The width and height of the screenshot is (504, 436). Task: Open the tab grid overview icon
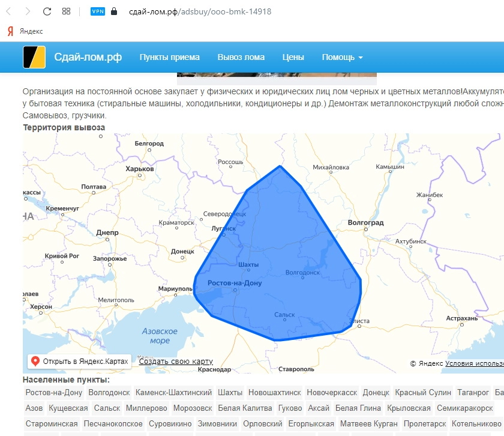click(67, 11)
